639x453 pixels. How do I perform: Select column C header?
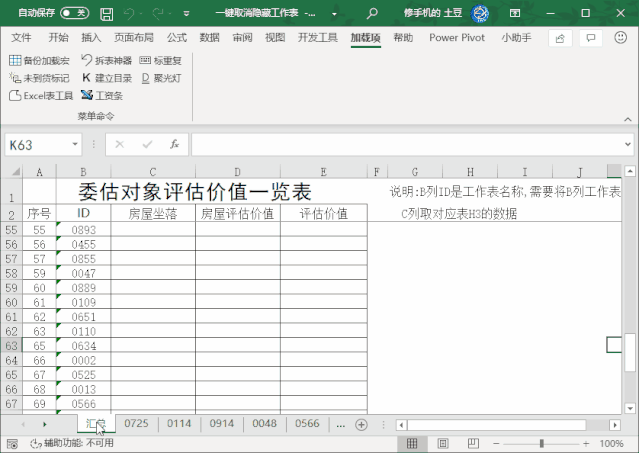tap(153, 172)
